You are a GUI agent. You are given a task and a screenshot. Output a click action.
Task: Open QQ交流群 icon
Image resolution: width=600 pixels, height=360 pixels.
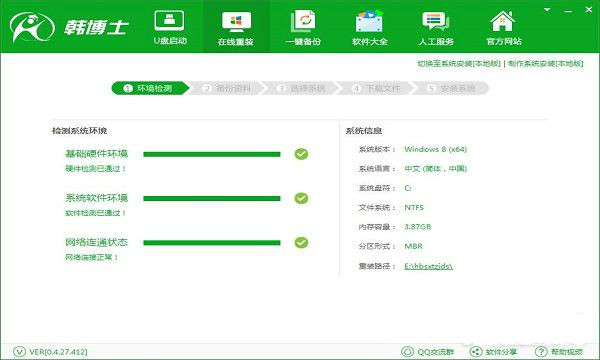tap(407, 352)
